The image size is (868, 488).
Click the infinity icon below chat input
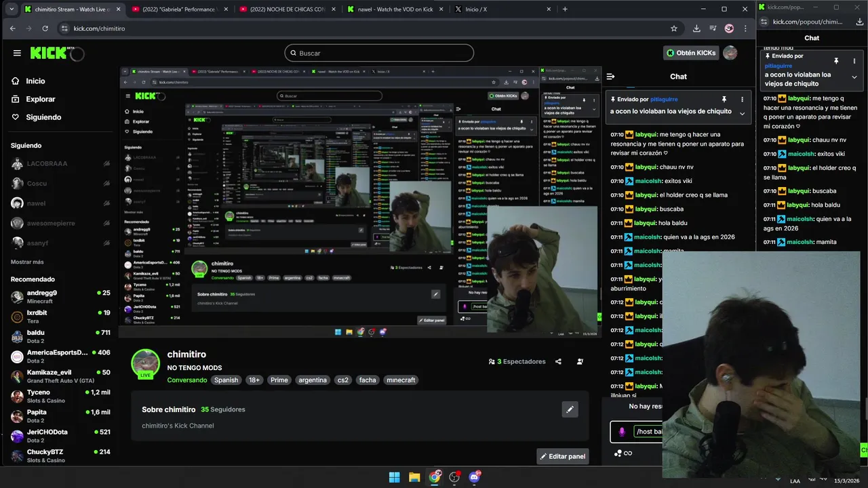point(629,453)
